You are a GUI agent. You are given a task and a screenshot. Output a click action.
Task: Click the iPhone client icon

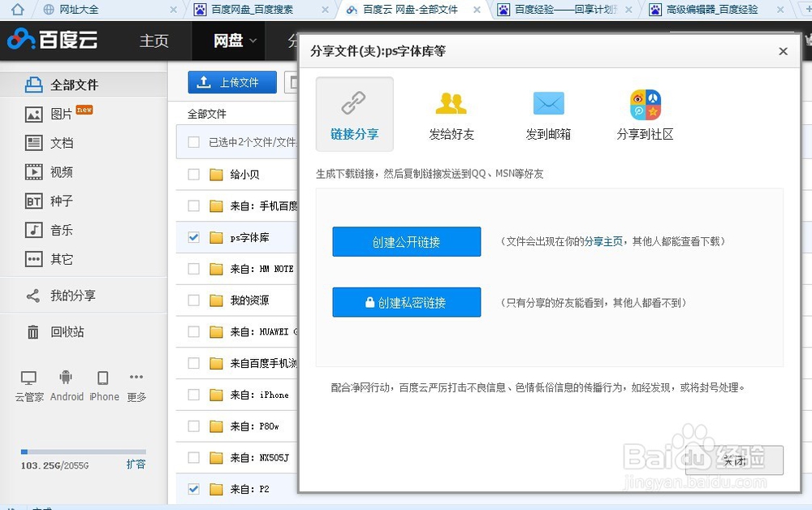103,378
